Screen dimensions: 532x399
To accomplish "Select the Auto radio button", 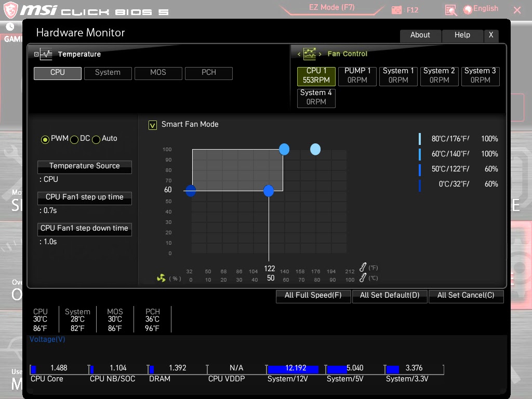I will point(96,139).
